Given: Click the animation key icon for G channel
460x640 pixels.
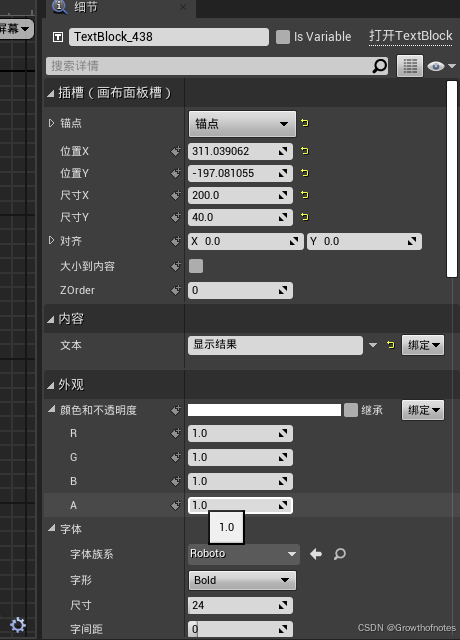Looking at the screenshot, I should (176, 458).
